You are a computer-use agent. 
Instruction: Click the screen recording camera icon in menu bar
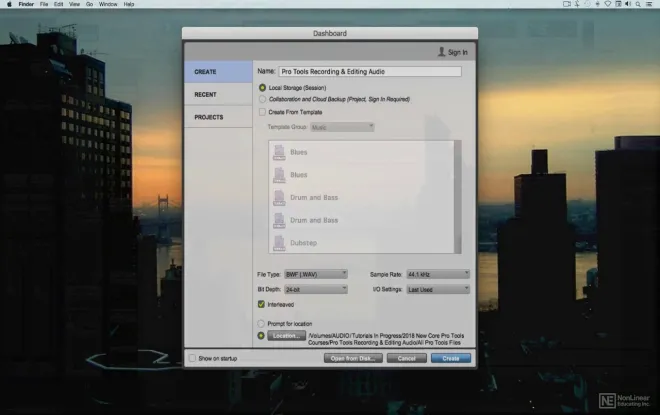point(567,4)
